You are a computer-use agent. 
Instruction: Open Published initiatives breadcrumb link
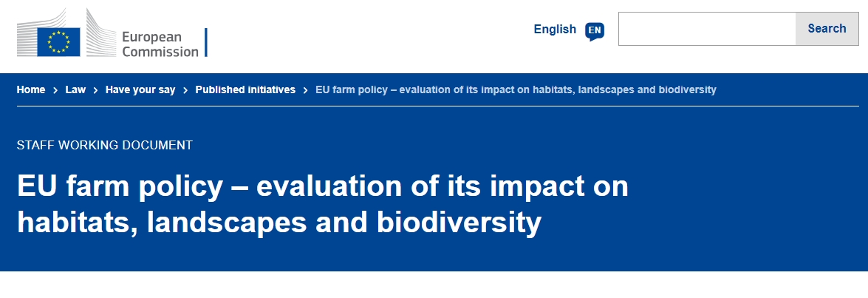click(x=245, y=89)
